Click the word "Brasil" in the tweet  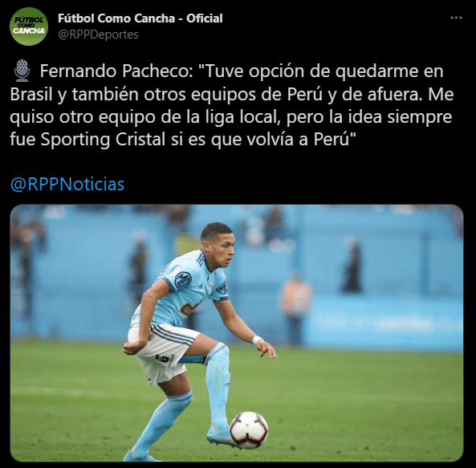tap(31, 95)
